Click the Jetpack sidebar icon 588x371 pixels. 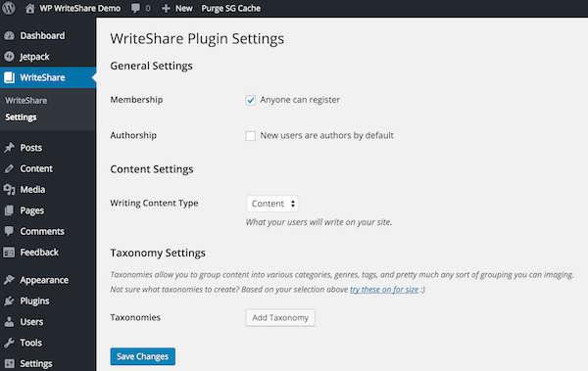10,57
